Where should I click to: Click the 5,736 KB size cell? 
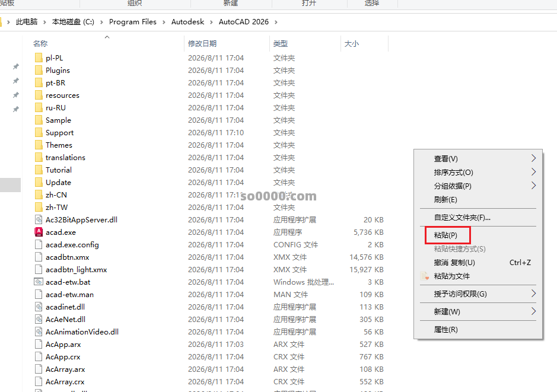tap(368, 232)
